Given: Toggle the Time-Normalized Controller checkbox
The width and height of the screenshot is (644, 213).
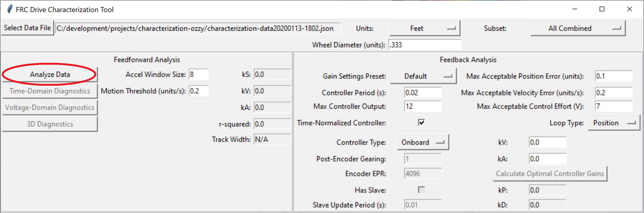Looking at the screenshot, I should pyautogui.click(x=421, y=123).
